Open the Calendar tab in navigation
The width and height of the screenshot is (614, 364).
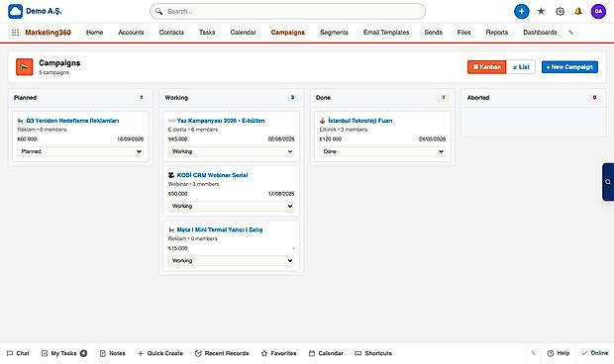pyautogui.click(x=243, y=33)
